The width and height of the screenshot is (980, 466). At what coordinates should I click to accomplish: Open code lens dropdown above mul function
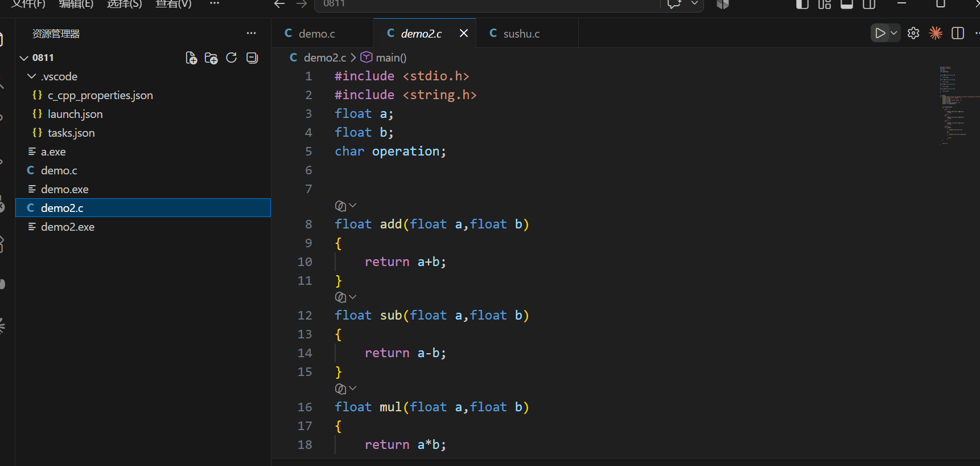(345, 389)
